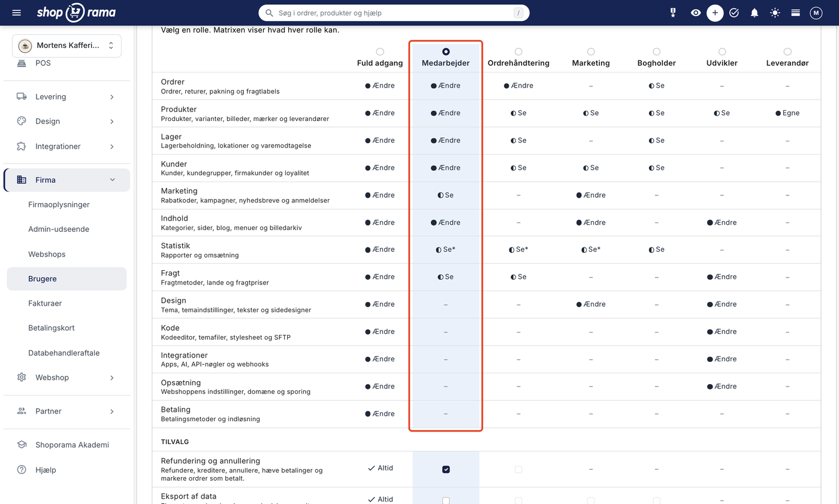
Task: Select the Udvikler role radio
Action: coord(722,52)
